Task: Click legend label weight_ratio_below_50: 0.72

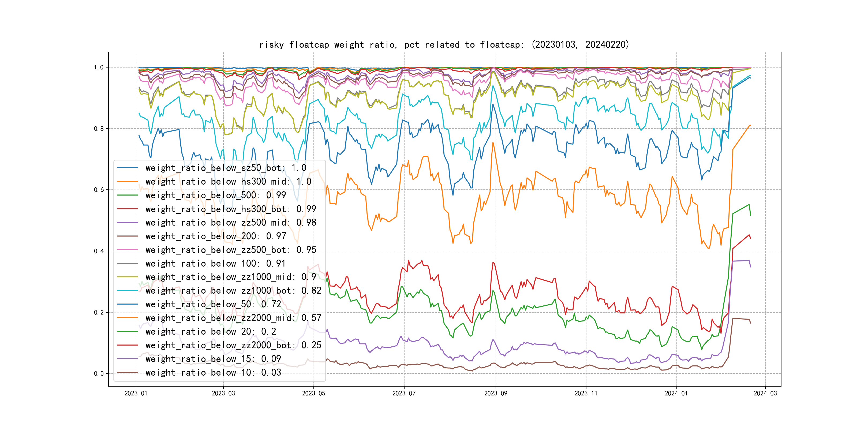Action: point(213,304)
